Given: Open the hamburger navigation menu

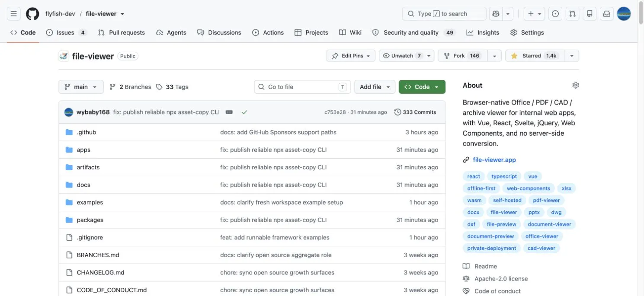Looking at the screenshot, I should coord(14,14).
